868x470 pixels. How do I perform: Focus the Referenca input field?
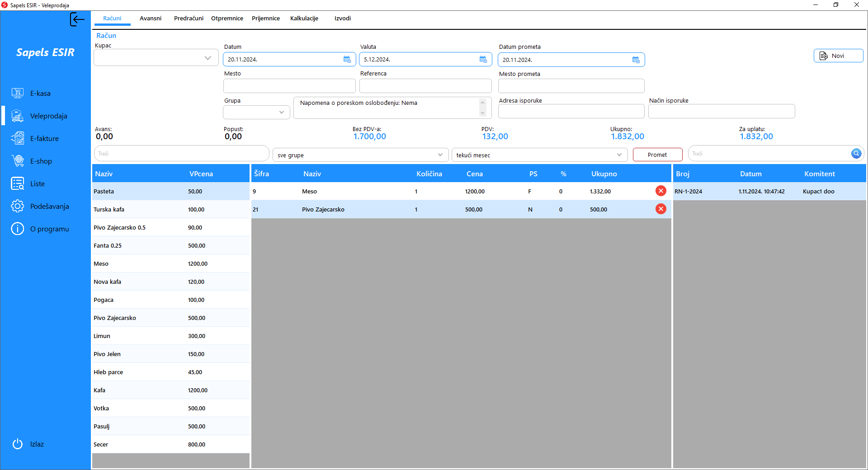tap(425, 86)
